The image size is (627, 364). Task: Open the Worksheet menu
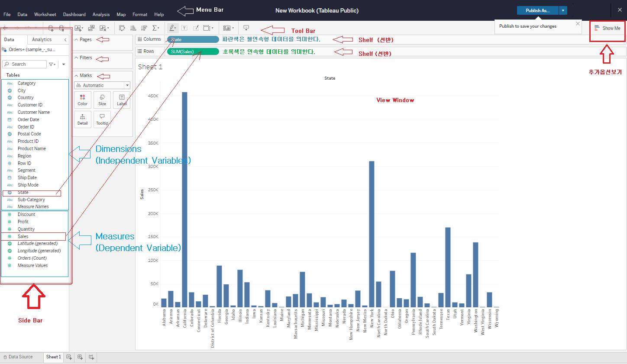pyautogui.click(x=45, y=14)
